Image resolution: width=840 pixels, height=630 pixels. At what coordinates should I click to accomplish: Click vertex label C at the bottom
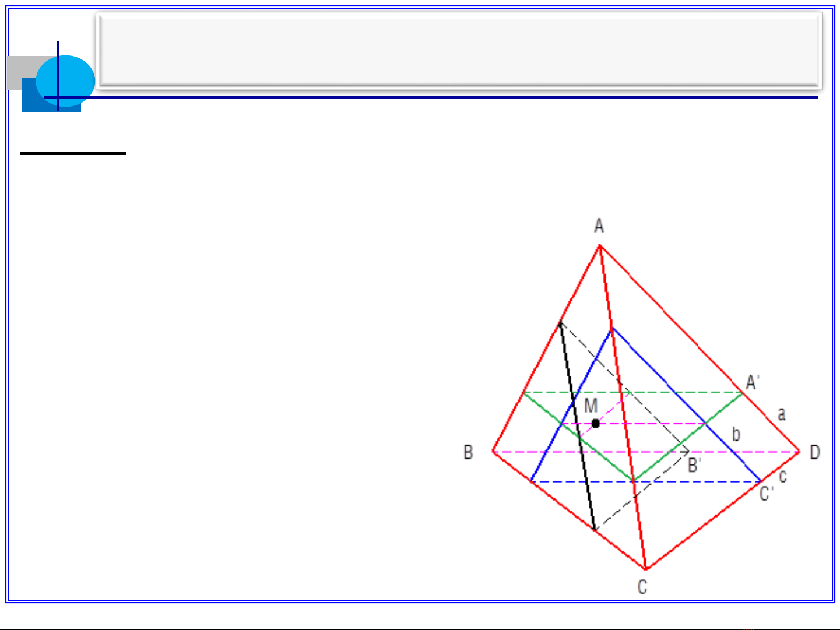[x=642, y=586]
